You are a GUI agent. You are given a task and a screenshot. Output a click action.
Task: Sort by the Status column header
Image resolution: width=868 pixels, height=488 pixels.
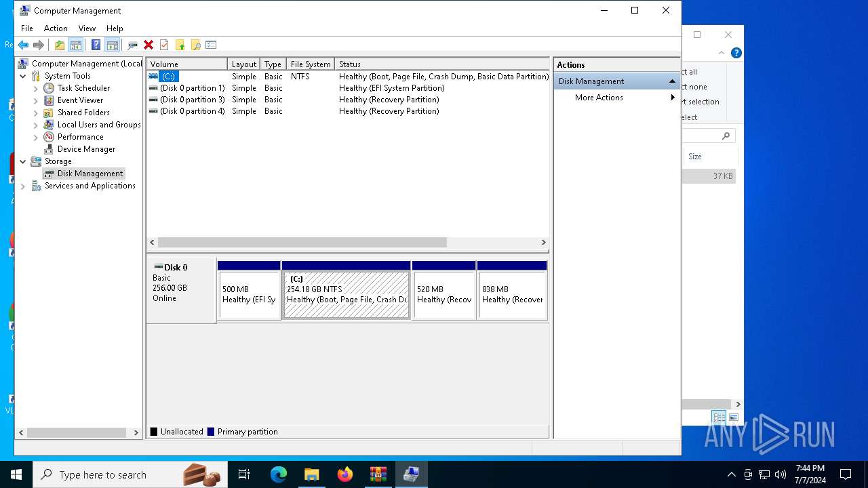(x=442, y=64)
